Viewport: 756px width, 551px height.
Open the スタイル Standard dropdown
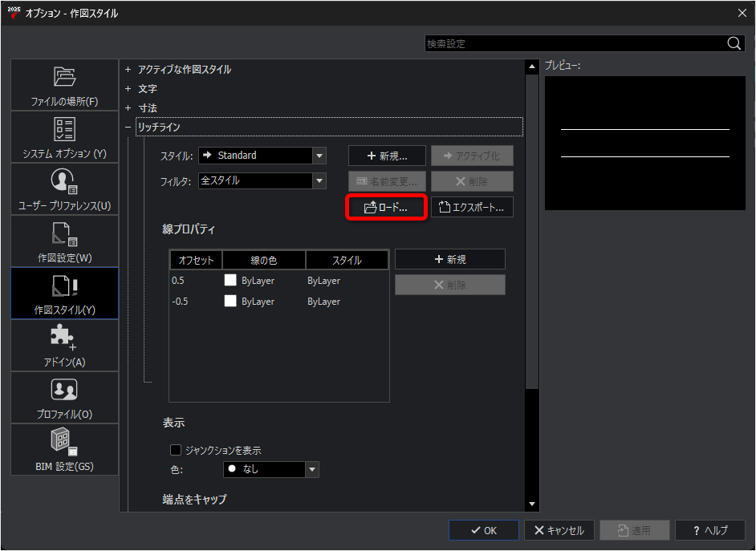pyautogui.click(x=262, y=156)
